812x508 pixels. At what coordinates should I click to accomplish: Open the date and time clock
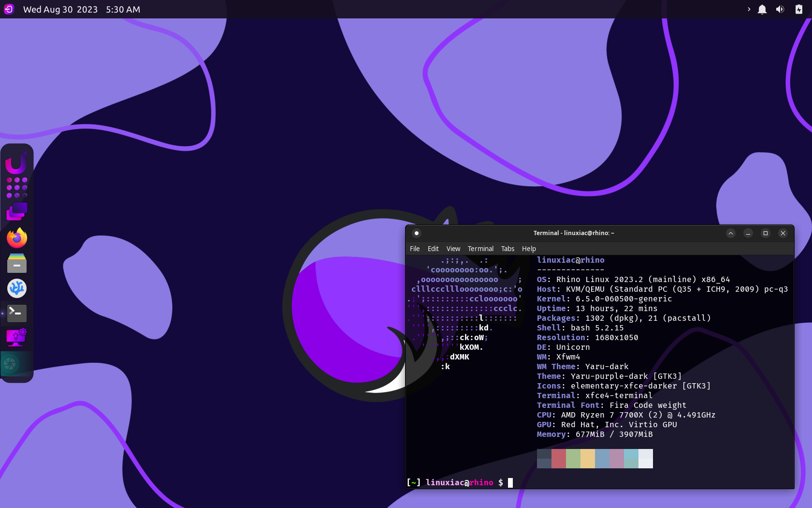pos(82,9)
